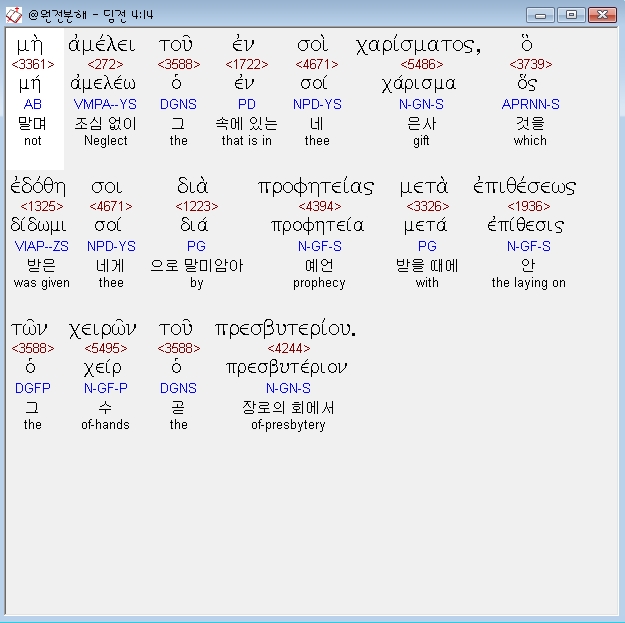
Task: Open Strong's number <5486>
Action: tap(422, 64)
